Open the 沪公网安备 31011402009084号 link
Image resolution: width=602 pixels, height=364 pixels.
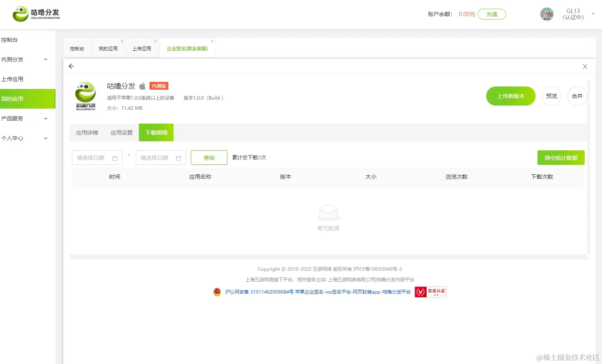point(259,292)
